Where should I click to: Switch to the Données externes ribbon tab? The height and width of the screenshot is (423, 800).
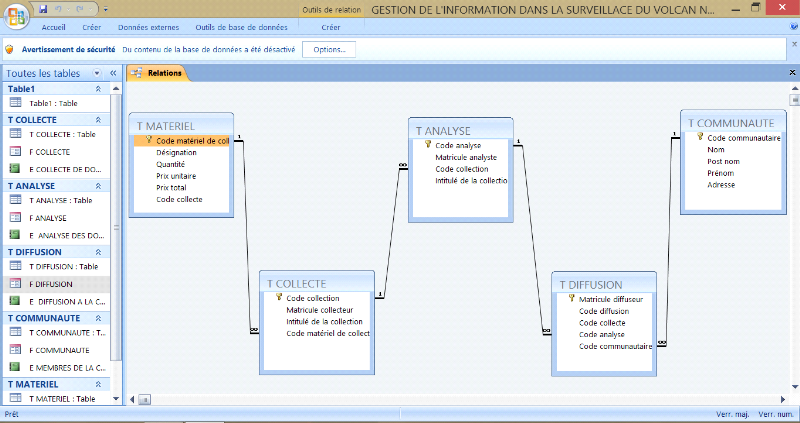(146, 27)
